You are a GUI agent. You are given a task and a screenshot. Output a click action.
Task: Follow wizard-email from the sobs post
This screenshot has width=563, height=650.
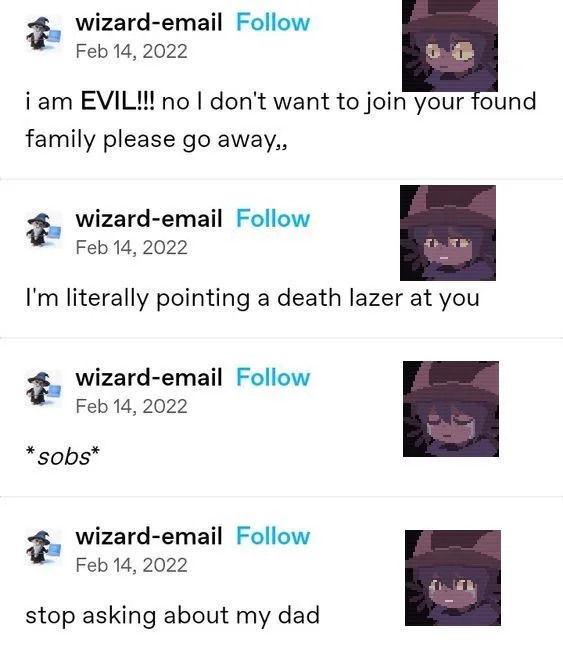tap(273, 377)
